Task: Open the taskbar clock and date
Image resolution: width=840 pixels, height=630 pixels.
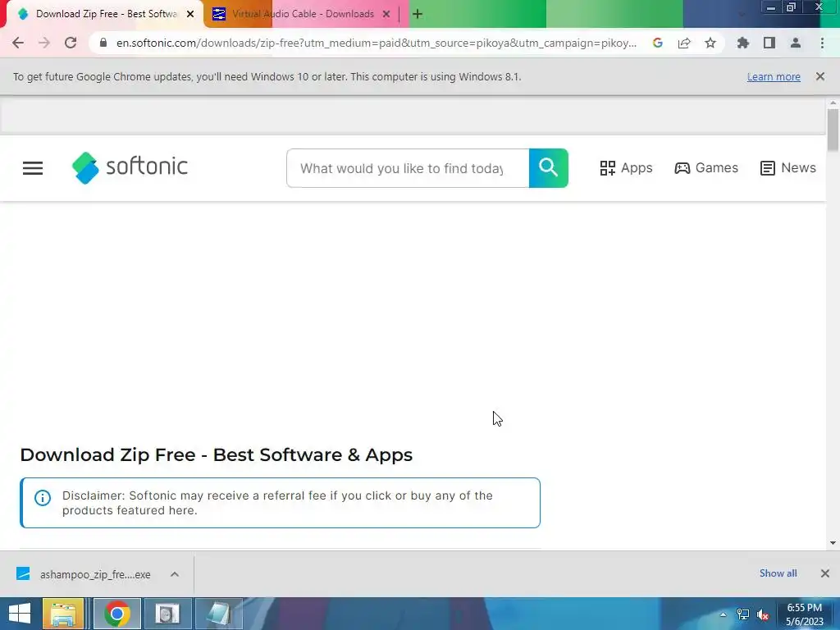Action: tap(804, 614)
